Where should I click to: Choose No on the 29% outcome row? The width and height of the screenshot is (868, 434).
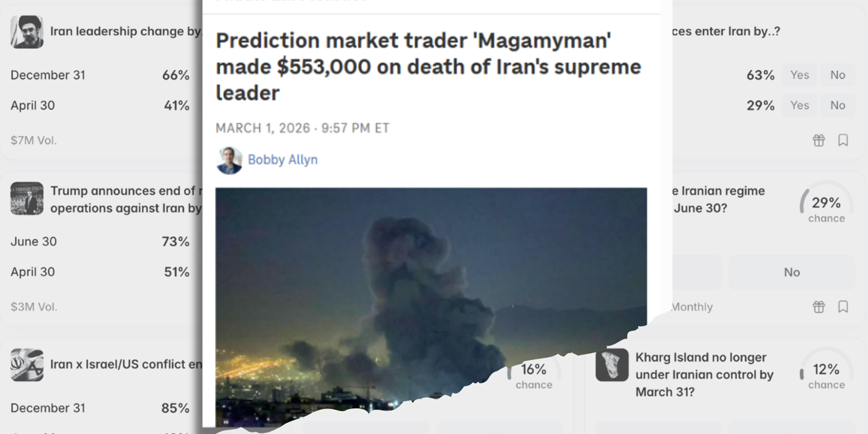point(838,105)
